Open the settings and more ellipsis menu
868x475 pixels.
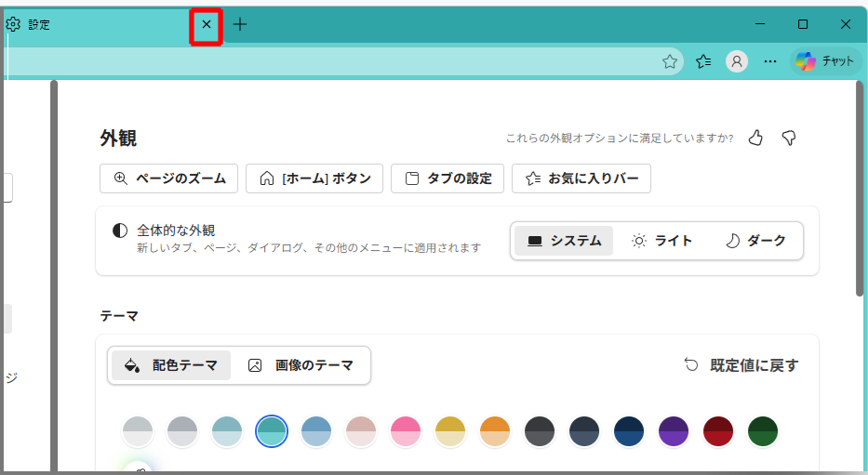[770, 61]
